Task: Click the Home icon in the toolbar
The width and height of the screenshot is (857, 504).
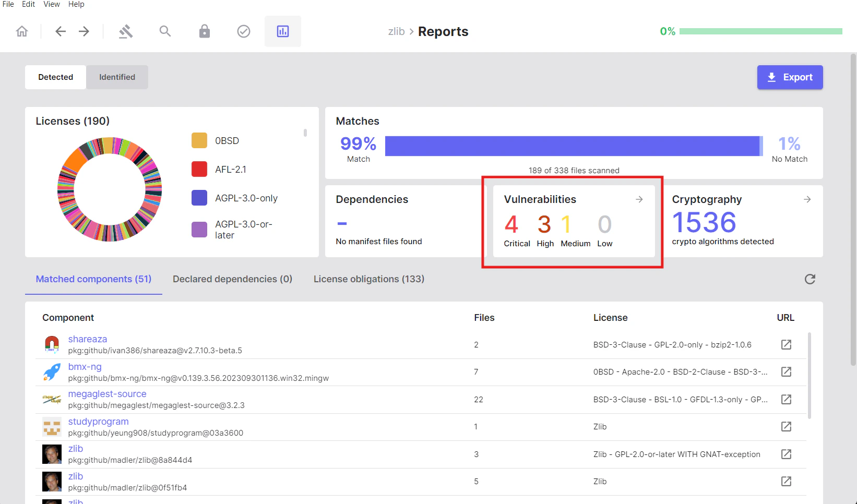Action: click(21, 31)
